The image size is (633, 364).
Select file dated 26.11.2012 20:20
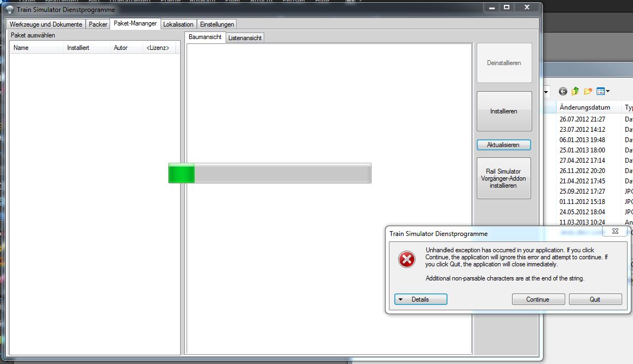(x=582, y=171)
